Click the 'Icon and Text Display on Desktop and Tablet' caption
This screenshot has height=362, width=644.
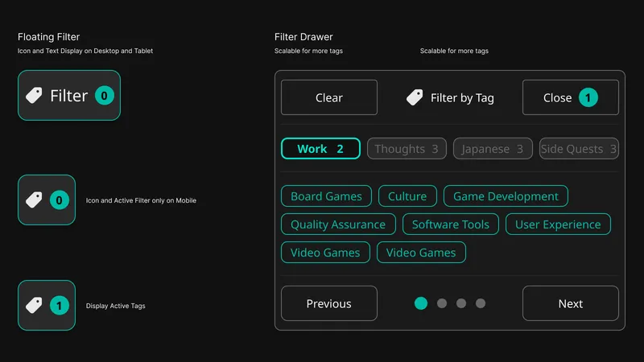(85, 51)
